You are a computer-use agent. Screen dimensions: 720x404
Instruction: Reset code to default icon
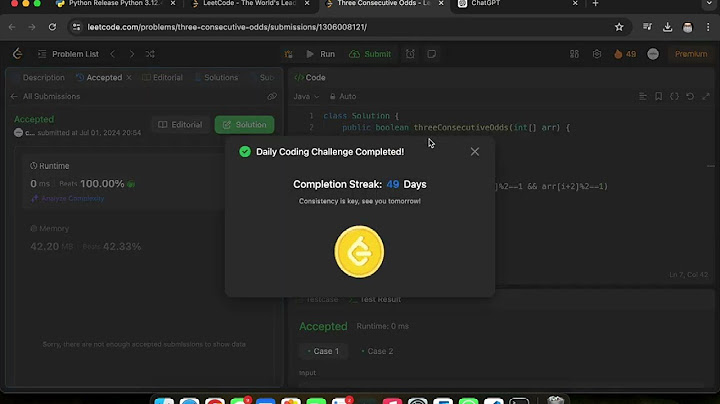pyautogui.click(x=690, y=96)
